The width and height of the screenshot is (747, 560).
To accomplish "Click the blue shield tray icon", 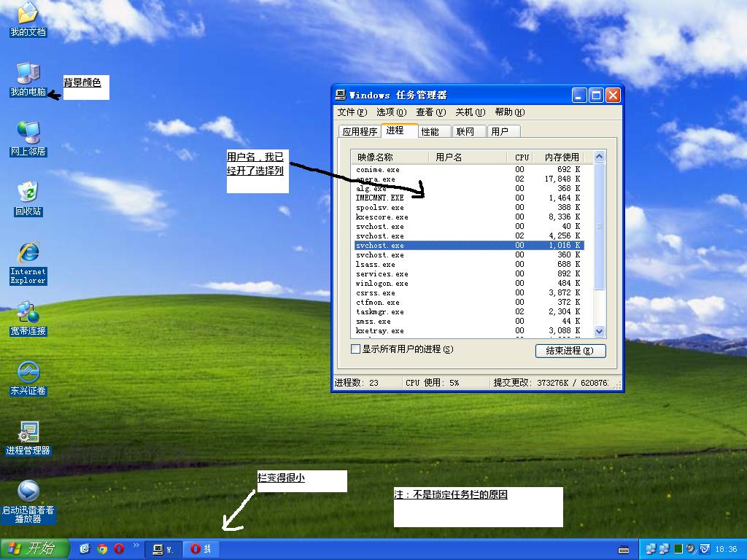I will 705,549.
